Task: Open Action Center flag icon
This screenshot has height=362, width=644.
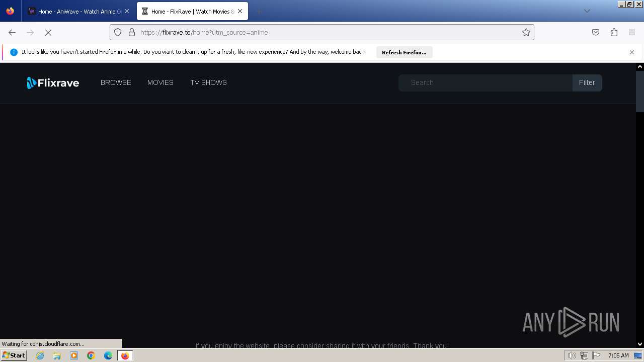Action: 597,355
